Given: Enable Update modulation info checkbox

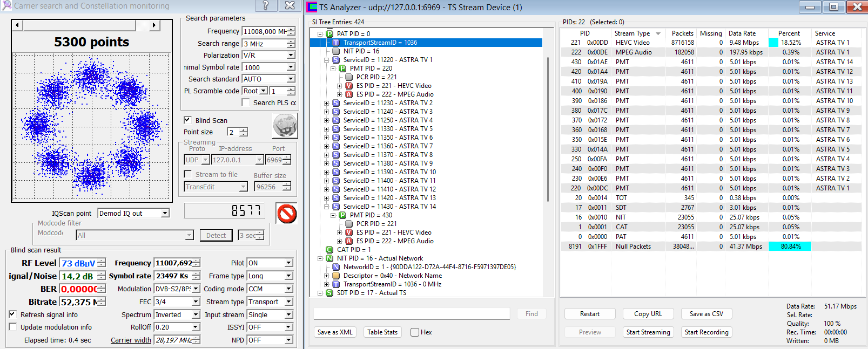Looking at the screenshot, I should click(x=12, y=327).
